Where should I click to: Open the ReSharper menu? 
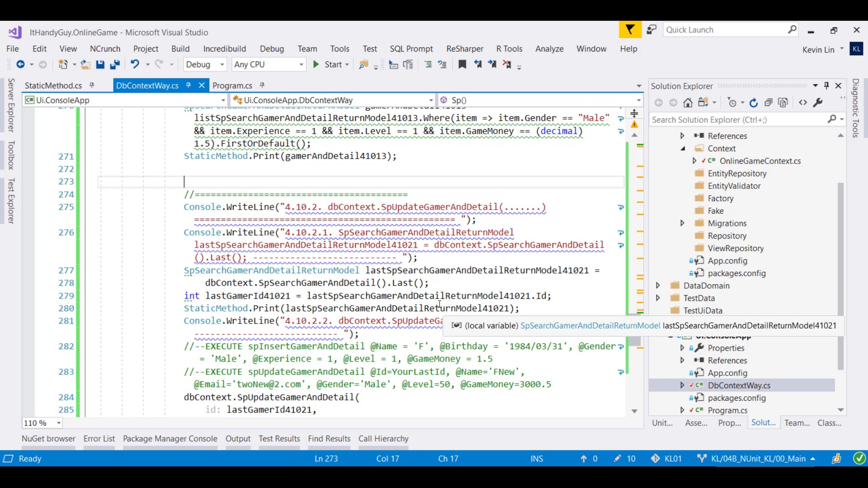(464, 49)
